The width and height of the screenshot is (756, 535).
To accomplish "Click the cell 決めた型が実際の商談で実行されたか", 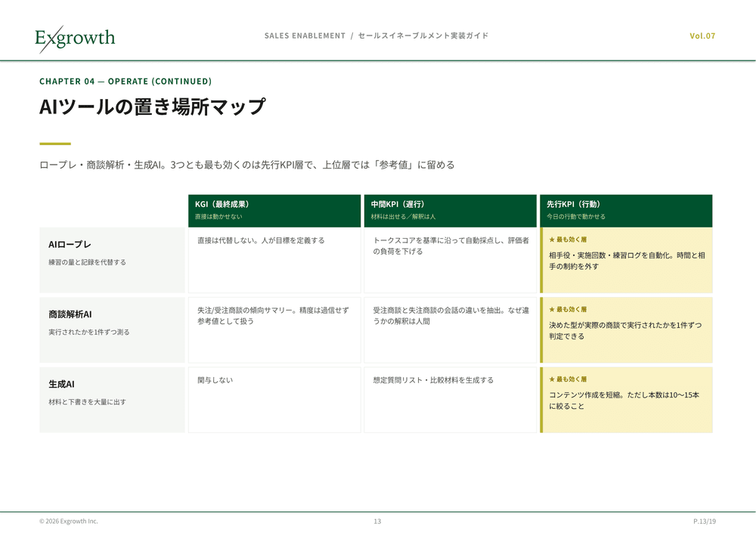I will [x=626, y=330].
